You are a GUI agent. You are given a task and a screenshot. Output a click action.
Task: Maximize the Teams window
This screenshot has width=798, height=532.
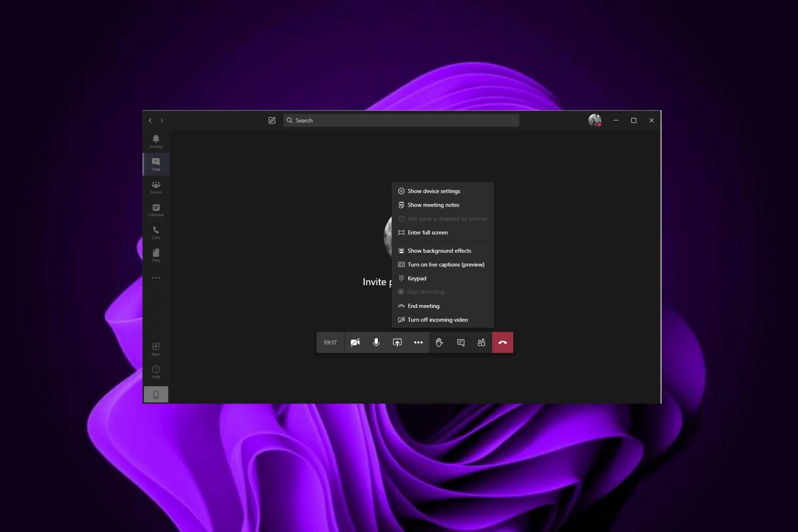coord(634,121)
